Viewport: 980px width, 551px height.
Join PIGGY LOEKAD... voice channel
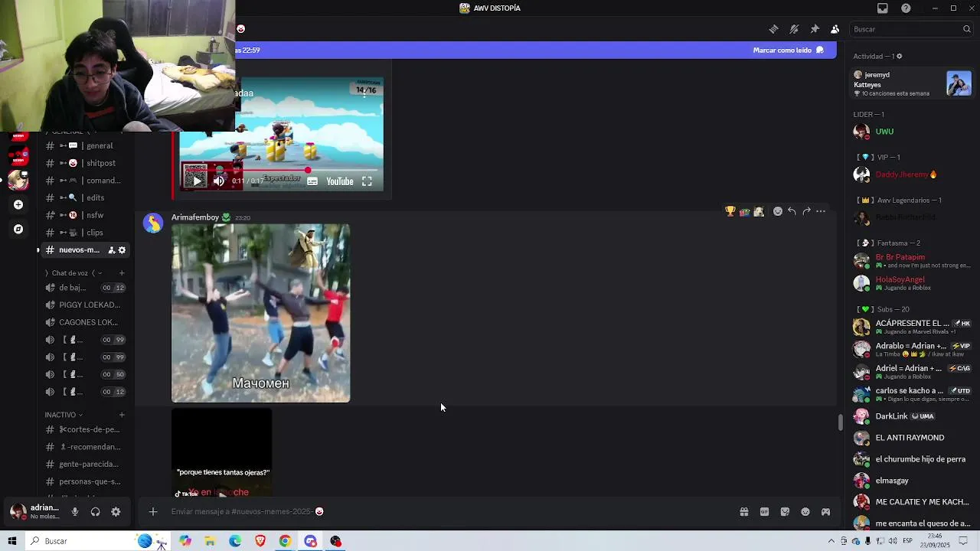[x=86, y=305]
